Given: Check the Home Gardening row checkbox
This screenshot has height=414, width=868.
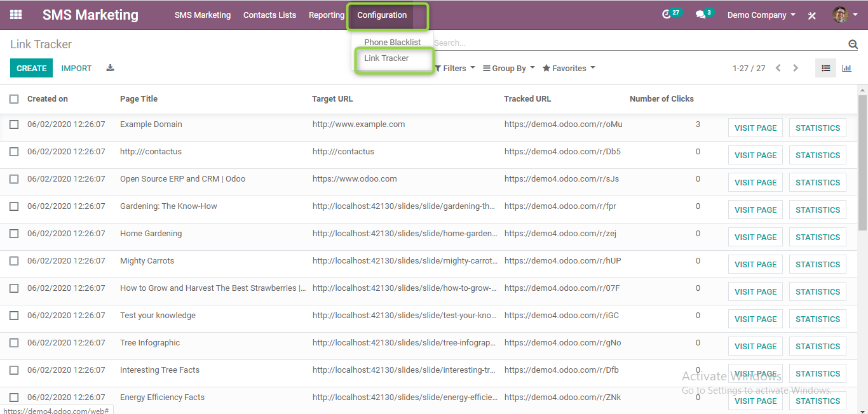Looking at the screenshot, I should pos(14,234).
